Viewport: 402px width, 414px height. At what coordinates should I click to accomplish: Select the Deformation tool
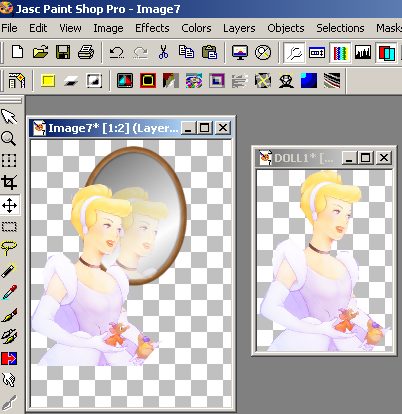point(9,160)
